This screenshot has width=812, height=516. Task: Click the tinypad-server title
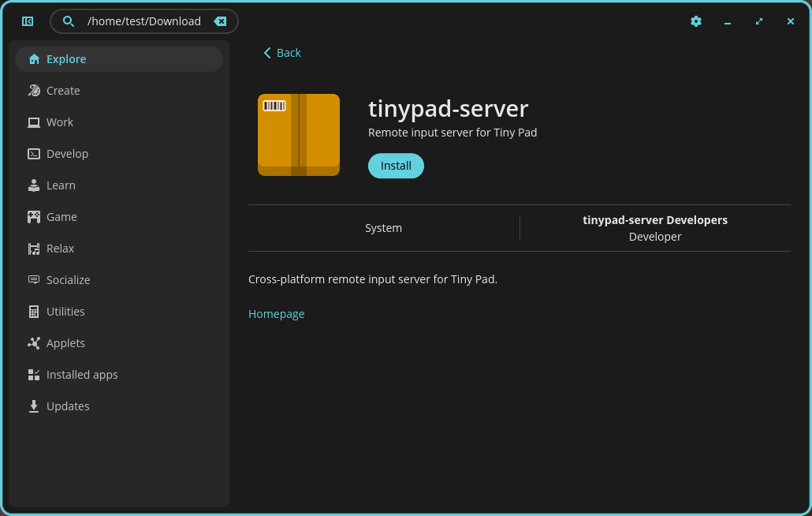449,109
